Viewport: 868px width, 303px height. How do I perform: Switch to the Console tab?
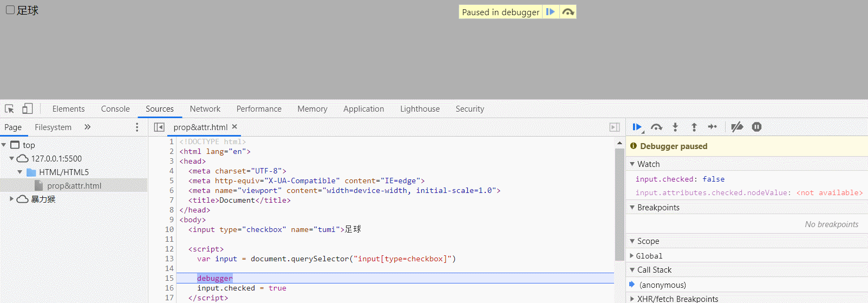tap(115, 109)
